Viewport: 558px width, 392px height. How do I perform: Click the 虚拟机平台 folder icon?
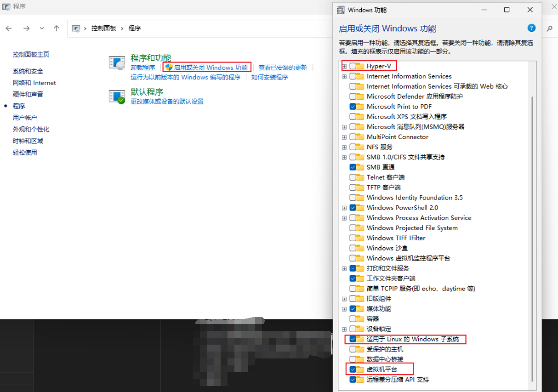360,369
